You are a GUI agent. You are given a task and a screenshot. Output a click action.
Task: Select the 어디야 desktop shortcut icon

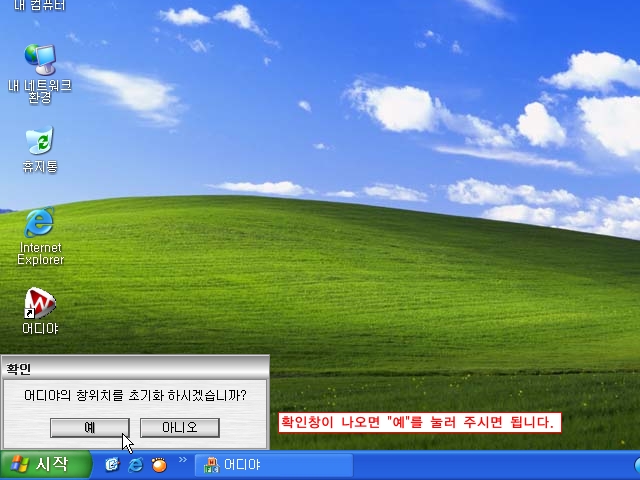pyautogui.click(x=40, y=311)
